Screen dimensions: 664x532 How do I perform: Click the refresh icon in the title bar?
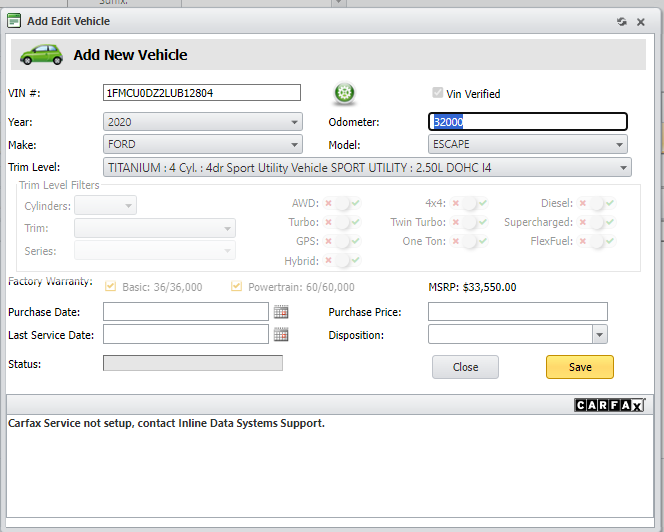tap(622, 22)
